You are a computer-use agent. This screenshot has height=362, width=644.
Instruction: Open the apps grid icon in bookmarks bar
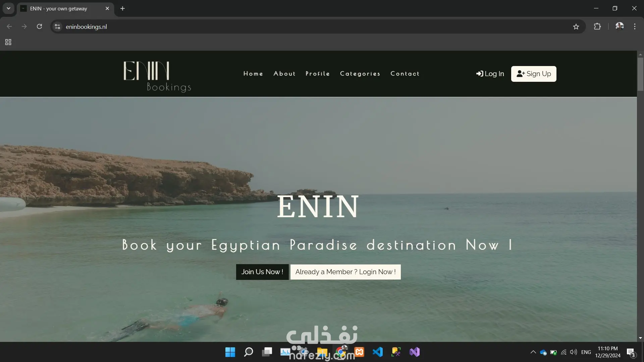[8, 42]
